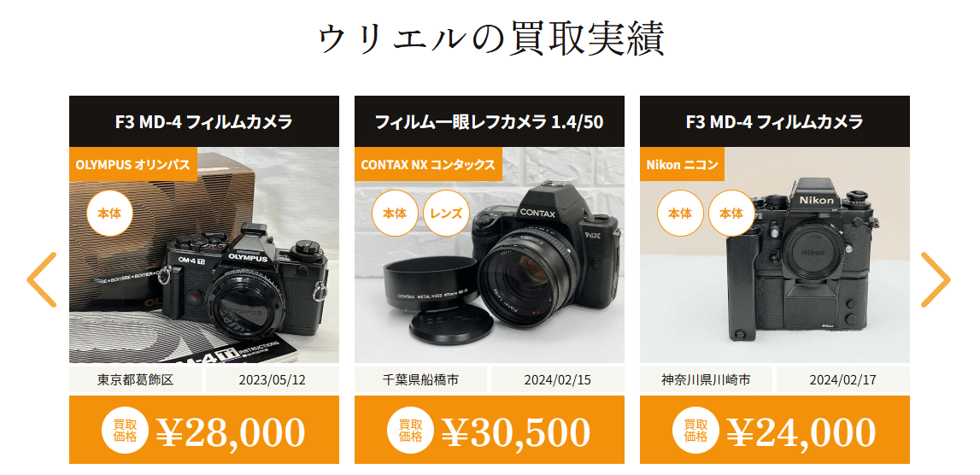Open the Nikon ニコン brand tag

click(x=682, y=164)
